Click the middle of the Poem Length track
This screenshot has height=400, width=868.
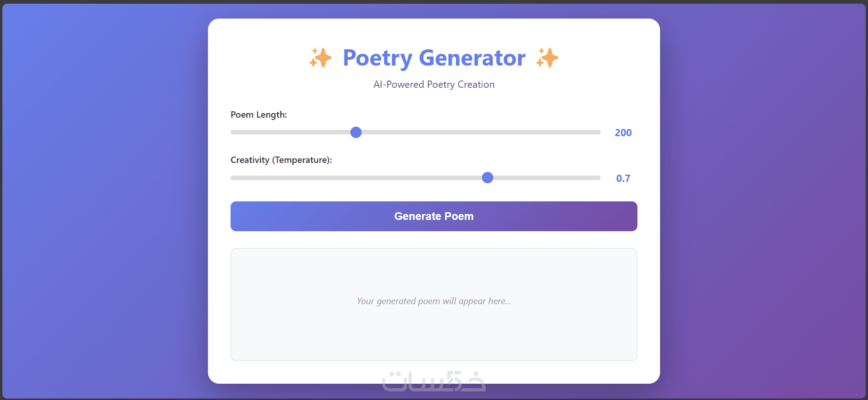click(415, 132)
